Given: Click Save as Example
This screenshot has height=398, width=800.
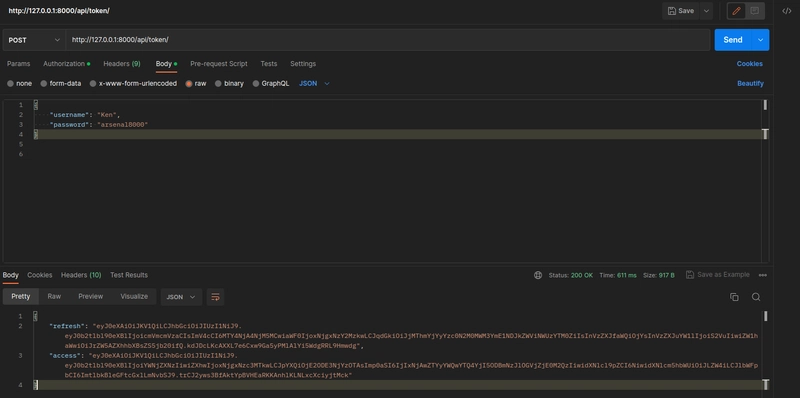Looking at the screenshot, I should coord(717,275).
